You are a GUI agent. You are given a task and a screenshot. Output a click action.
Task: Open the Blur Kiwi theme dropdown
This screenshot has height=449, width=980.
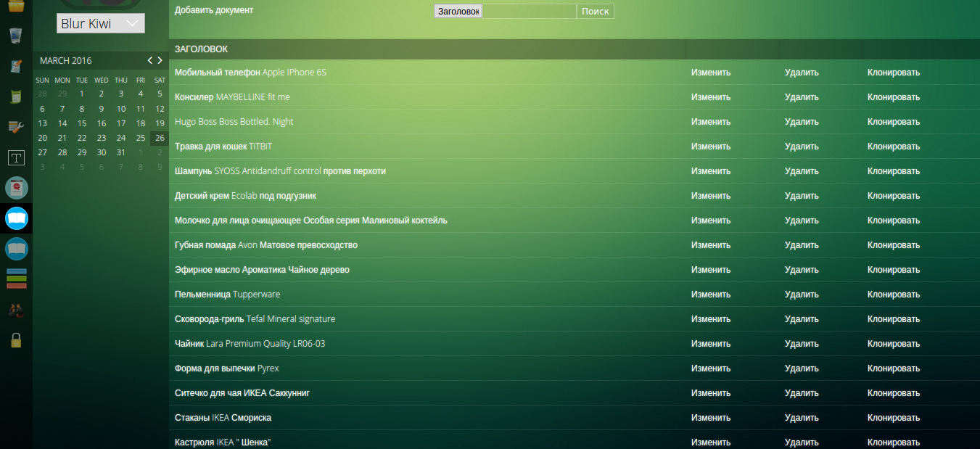101,24
